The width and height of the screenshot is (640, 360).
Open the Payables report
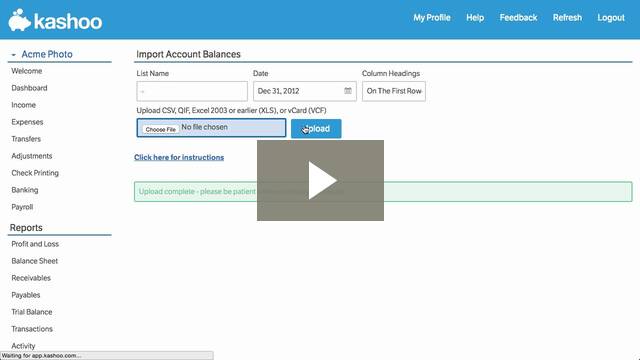(26, 295)
